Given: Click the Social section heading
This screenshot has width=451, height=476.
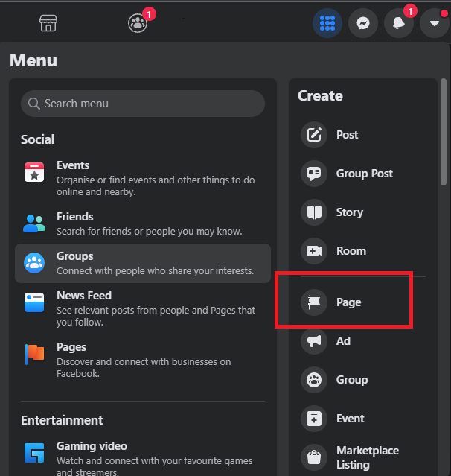Looking at the screenshot, I should pos(38,139).
